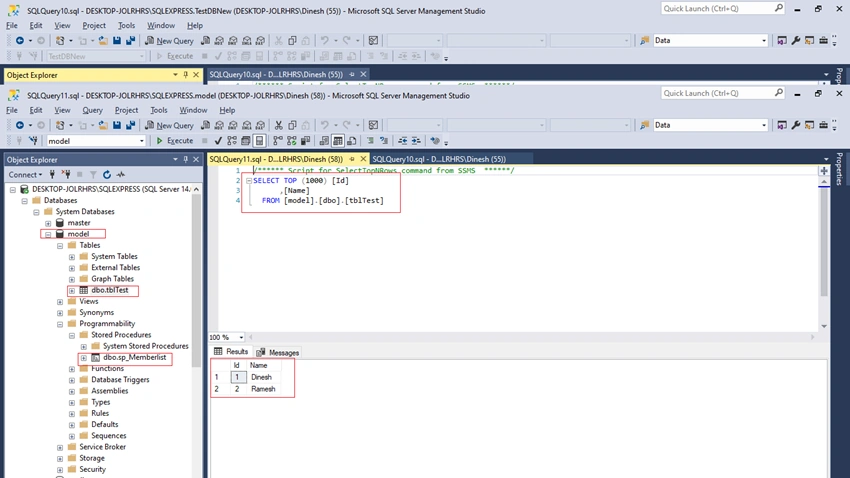Click Change Connection icon beside model database box
Image resolution: width=850 pixels, height=478 pixels.
pyautogui.click(x=33, y=141)
